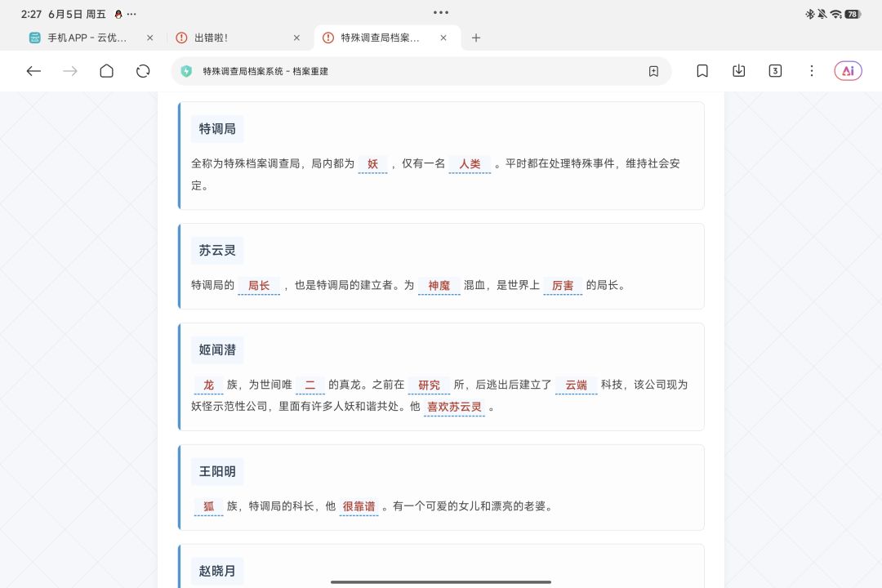Click the filled blank 狐
The height and width of the screenshot is (588, 882).
click(209, 506)
